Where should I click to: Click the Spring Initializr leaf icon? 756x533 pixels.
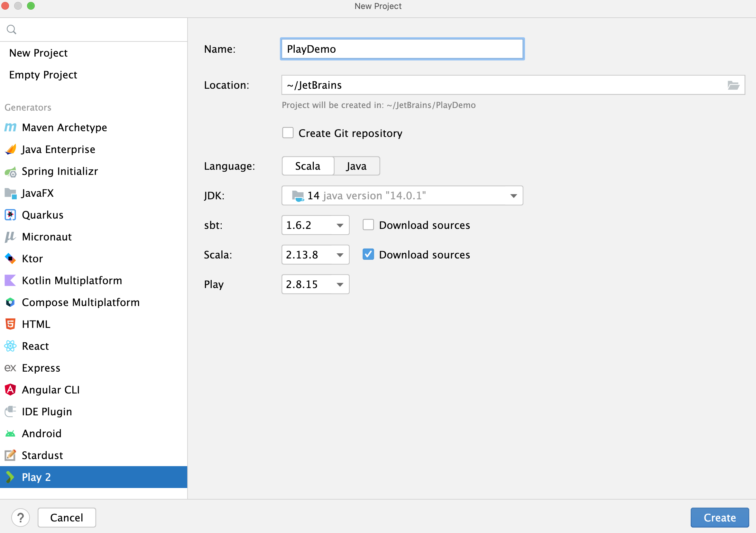pyautogui.click(x=11, y=171)
